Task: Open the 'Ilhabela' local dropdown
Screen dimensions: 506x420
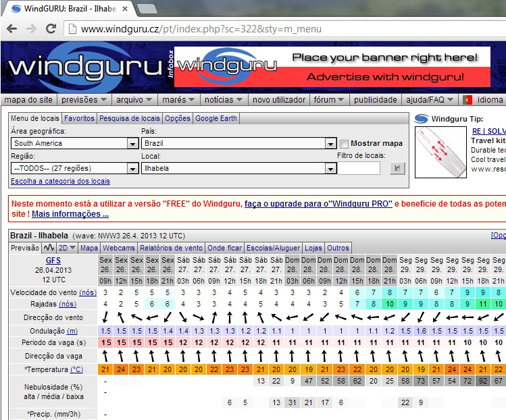Action: [x=238, y=168]
